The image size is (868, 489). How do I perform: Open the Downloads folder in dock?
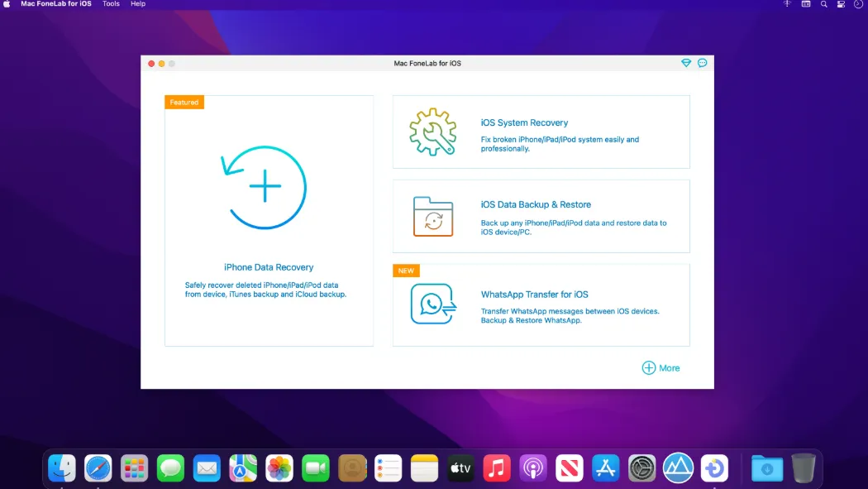click(767, 468)
